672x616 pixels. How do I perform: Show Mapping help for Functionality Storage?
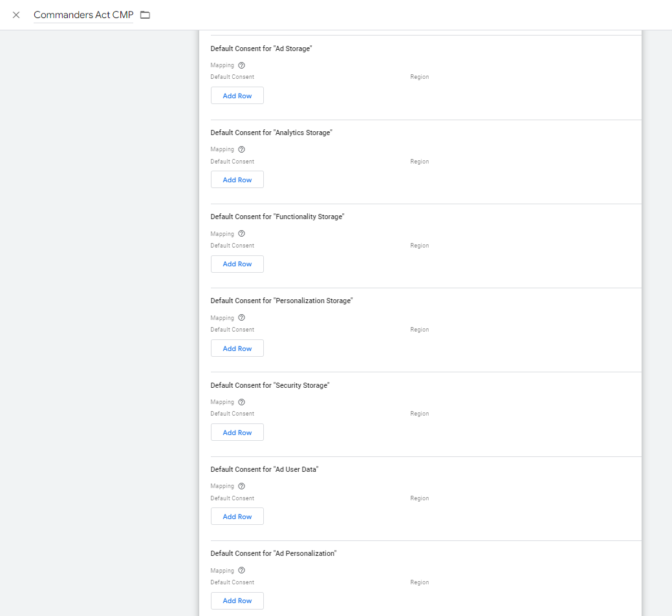coord(242,234)
